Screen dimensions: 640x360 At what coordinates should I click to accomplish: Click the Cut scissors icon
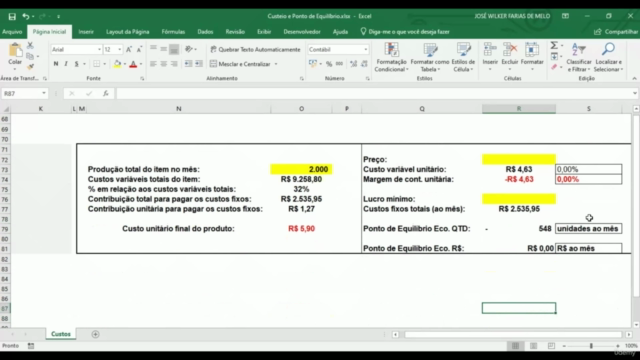(30, 45)
